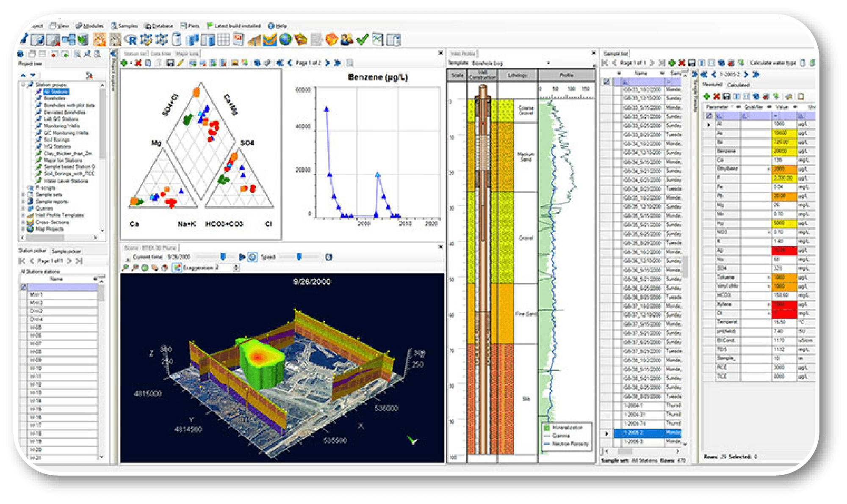The image size is (847, 504).
Task: Switch to the Calculated tab
Action: click(738, 85)
